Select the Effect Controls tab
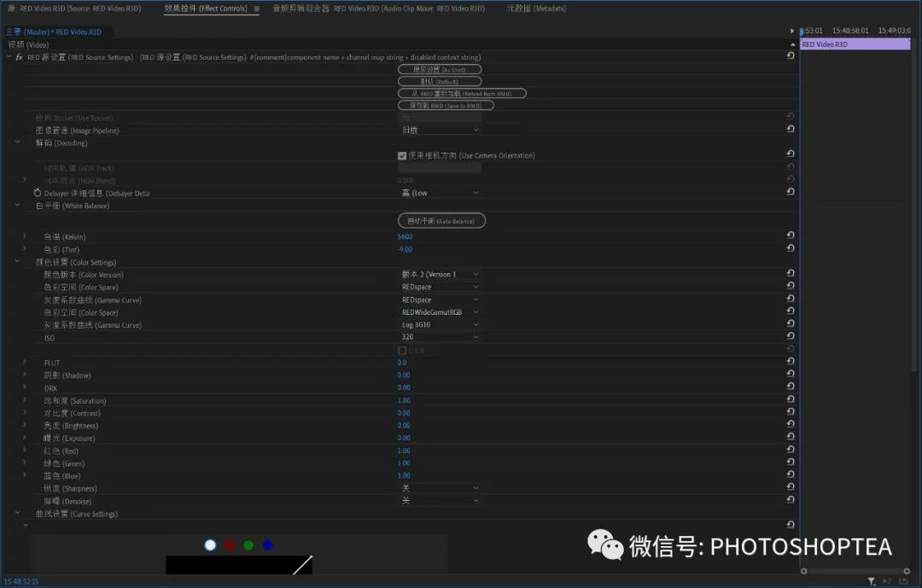 click(x=206, y=9)
